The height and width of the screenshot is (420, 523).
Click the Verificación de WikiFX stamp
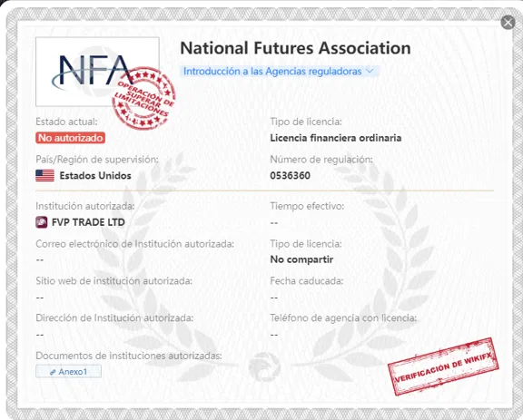click(443, 366)
